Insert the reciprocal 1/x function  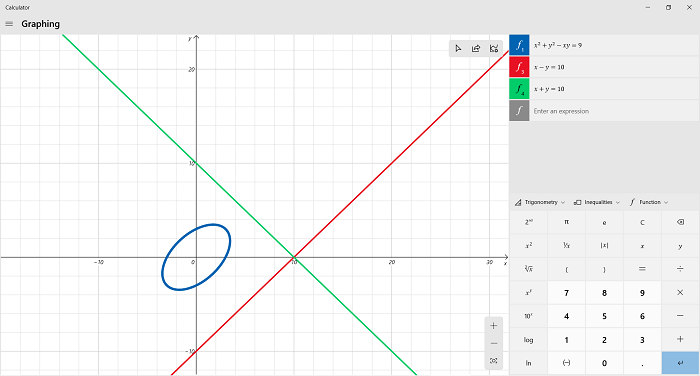(x=566, y=246)
